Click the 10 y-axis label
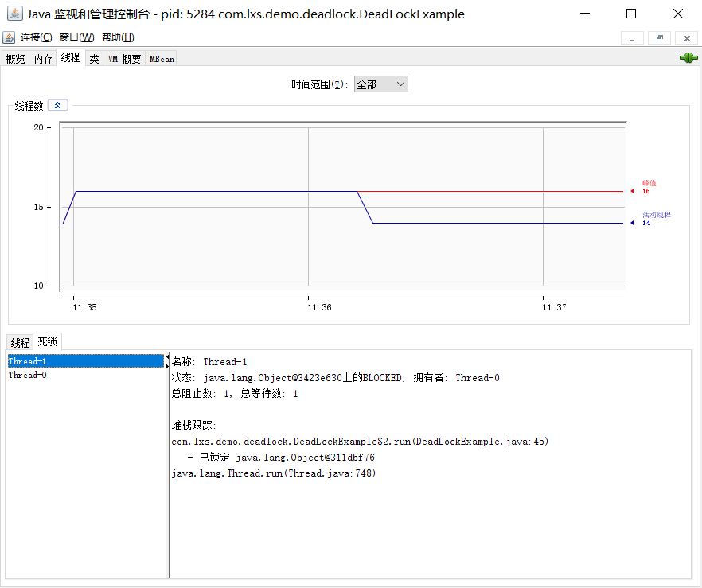This screenshot has width=702, height=588. tap(39, 286)
